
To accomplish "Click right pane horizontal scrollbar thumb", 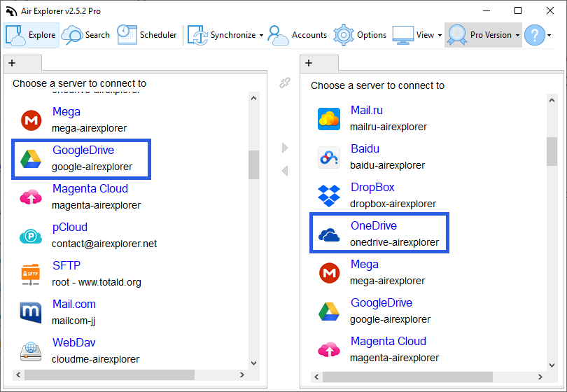I will (407, 377).
